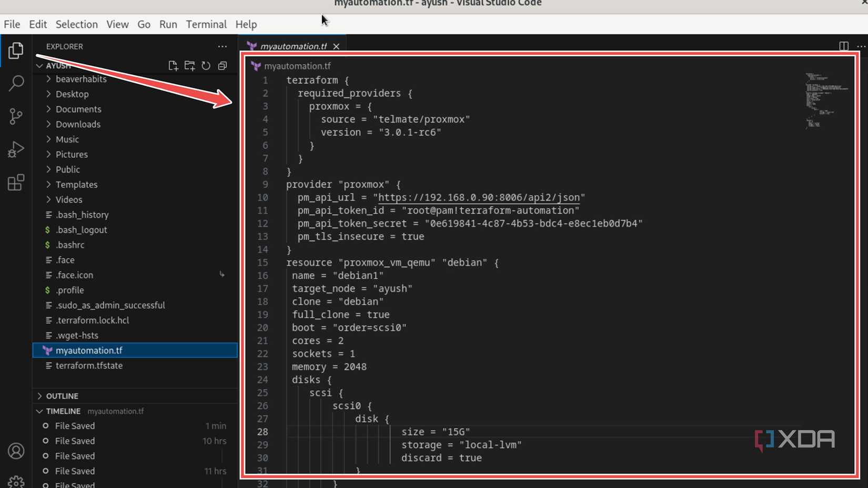Create a new file in the Explorer
This screenshot has width=868, height=488.
pyautogui.click(x=173, y=65)
